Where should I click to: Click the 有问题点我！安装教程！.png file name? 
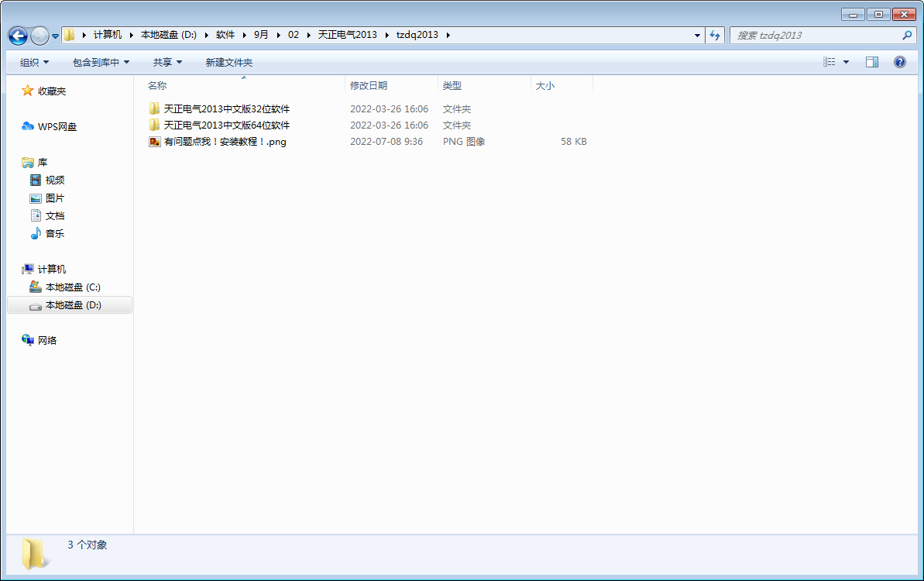(225, 142)
